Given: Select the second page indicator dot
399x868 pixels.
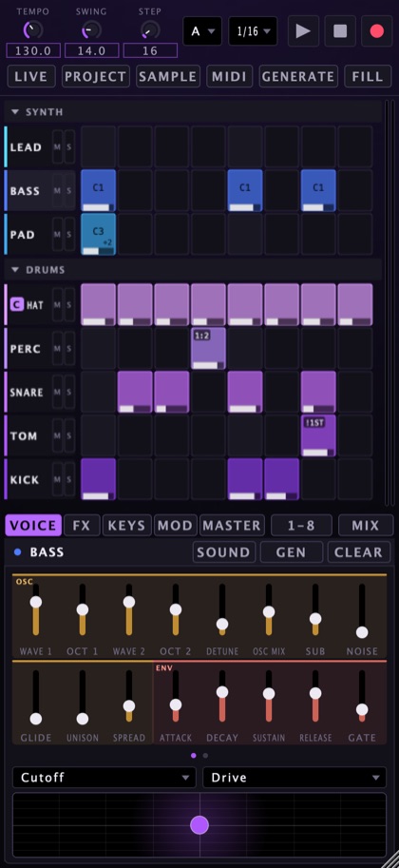Looking at the screenshot, I should coord(205,755).
